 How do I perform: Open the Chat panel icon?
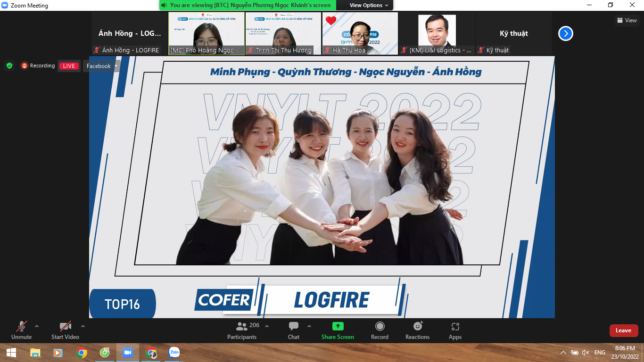point(294,326)
